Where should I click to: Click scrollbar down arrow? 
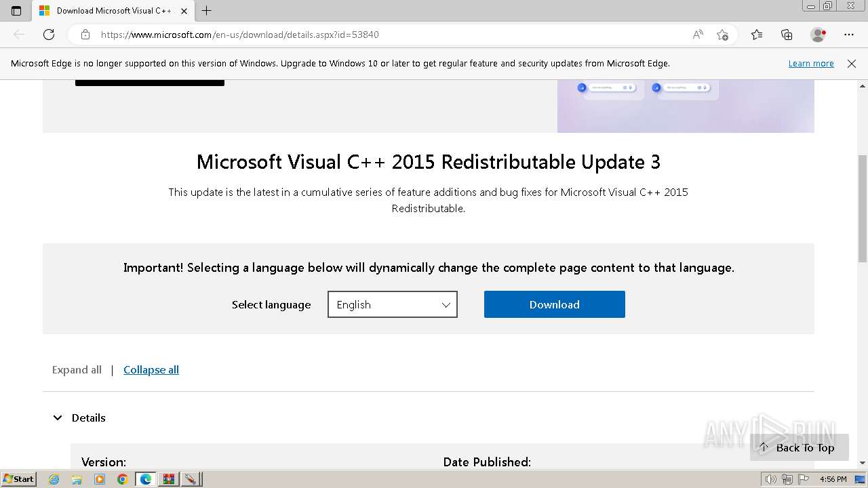click(x=863, y=463)
